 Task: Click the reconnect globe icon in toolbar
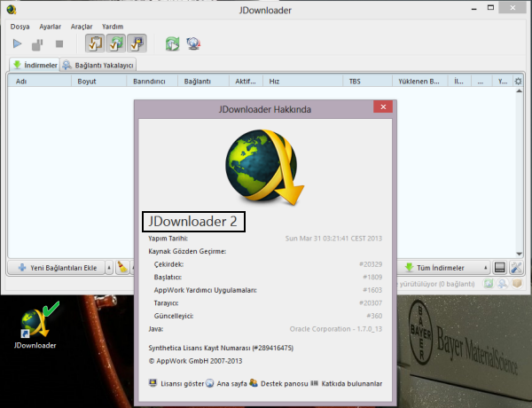coord(193,43)
